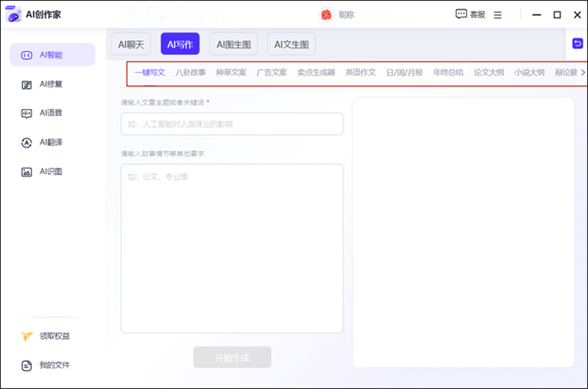Image resolution: width=588 pixels, height=389 pixels.
Task: Open the hamburger menu icon
Action: click(x=498, y=15)
